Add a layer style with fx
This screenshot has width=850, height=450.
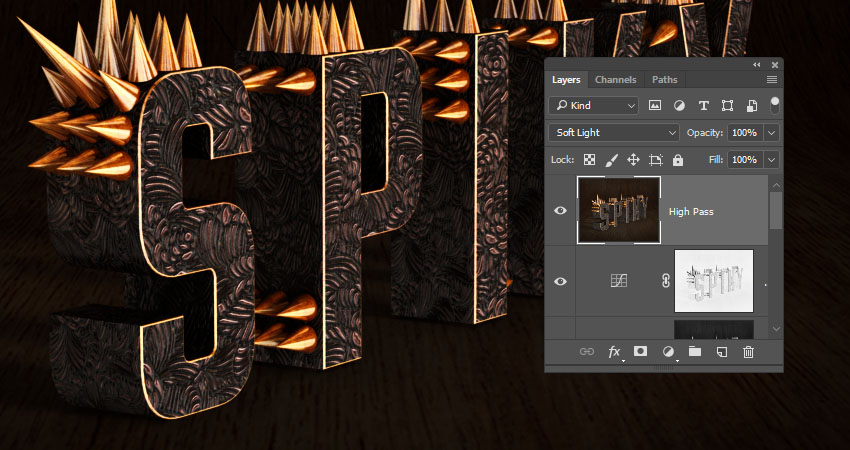[x=614, y=352]
